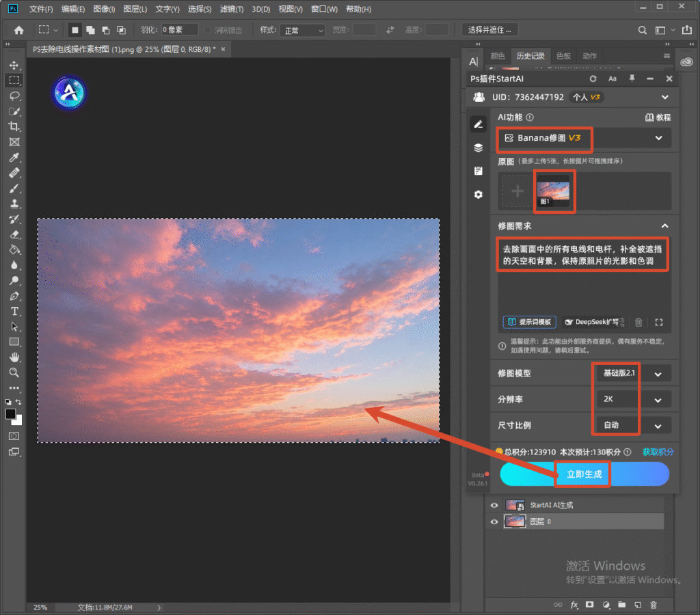Select the Crop tool
This screenshot has width=700, height=615.
[x=14, y=126]
